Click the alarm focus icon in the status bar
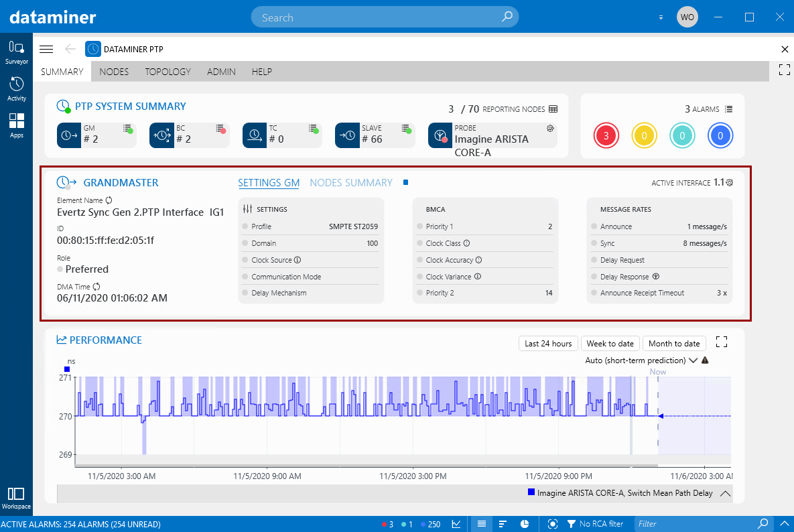Screen dimensions: 794x532 point(553,524)
